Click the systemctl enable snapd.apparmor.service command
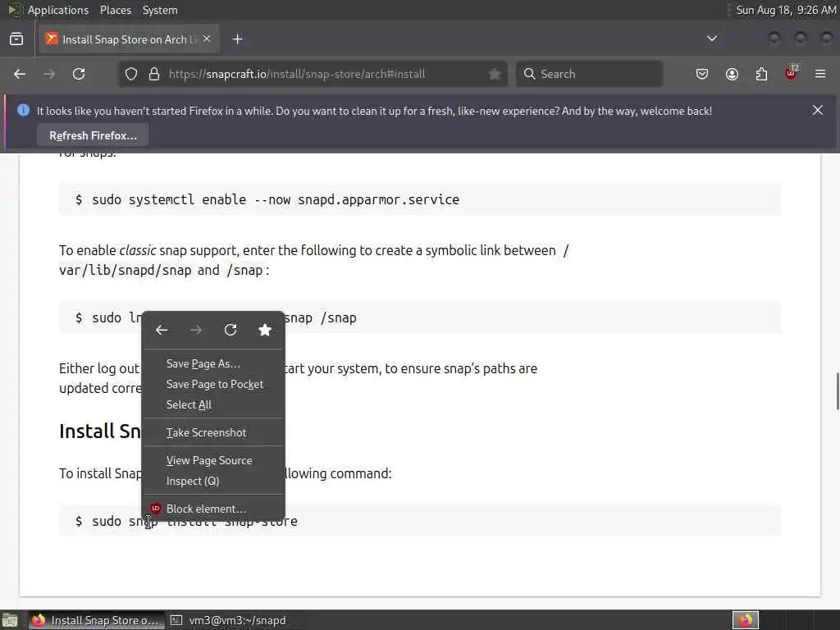This screenshot has width=840, height=630. (x=276, y=199)
